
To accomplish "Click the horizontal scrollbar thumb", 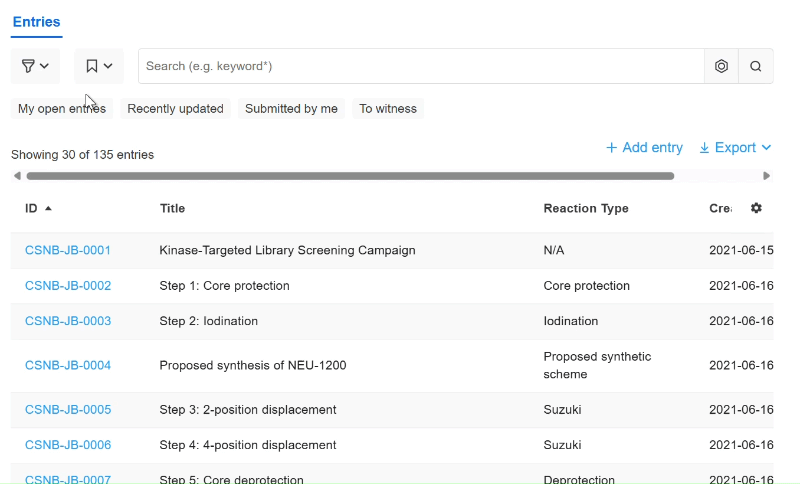I will 350,176.
